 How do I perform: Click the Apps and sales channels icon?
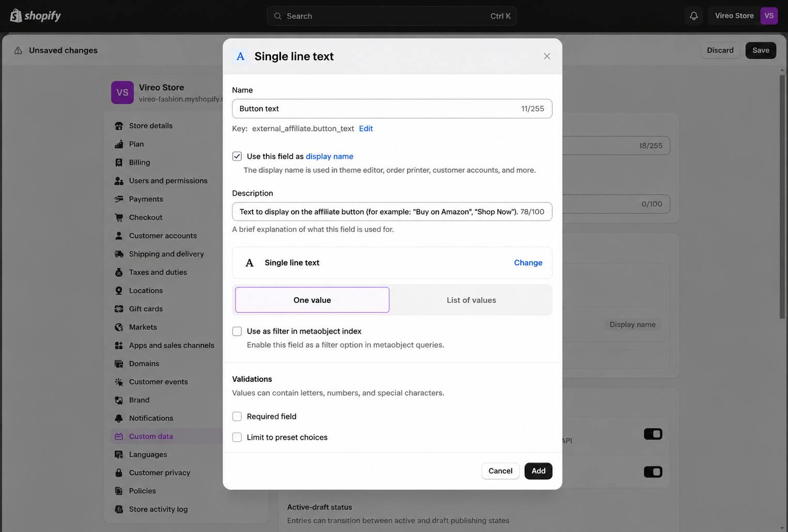[x=119, y=346]
